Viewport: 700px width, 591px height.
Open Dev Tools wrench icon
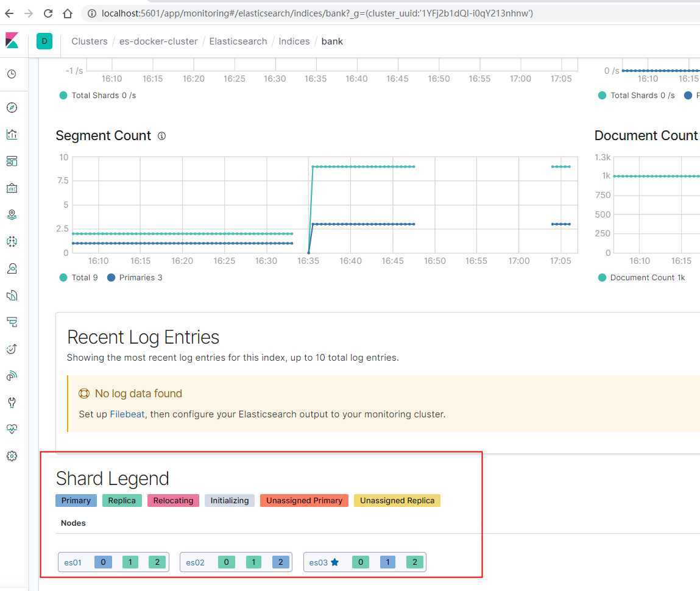[x=12, y=402]
